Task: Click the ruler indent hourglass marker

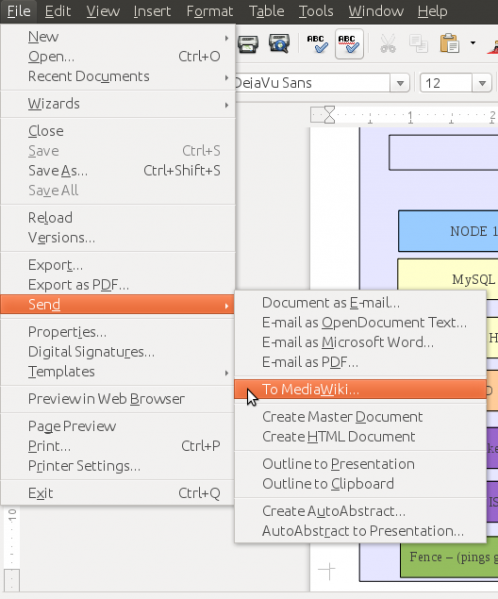Action: 329,115
